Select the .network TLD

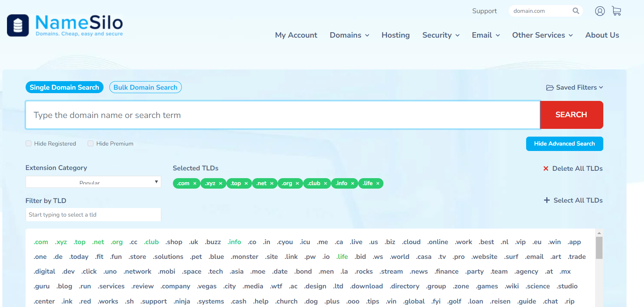click(137, 271)
